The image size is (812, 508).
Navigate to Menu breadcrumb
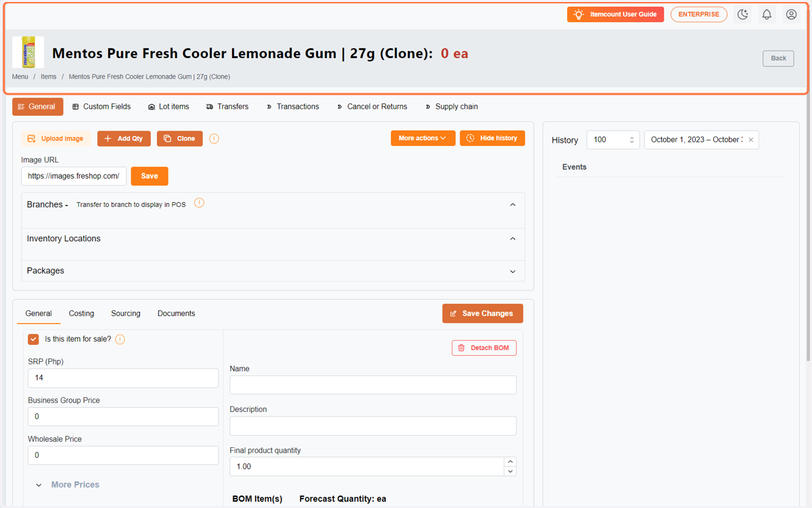tap(20, 77)
